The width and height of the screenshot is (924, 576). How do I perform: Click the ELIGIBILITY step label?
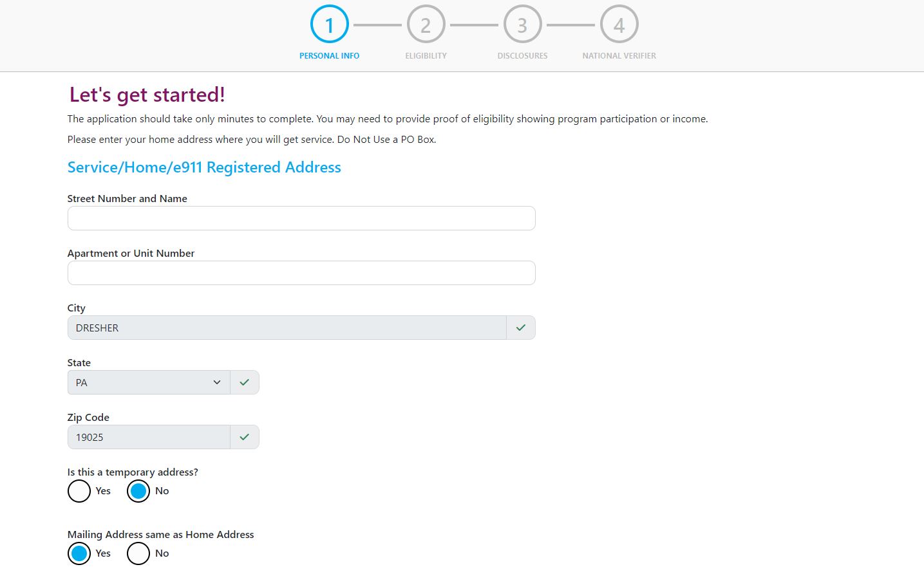(x=426, y=56)
